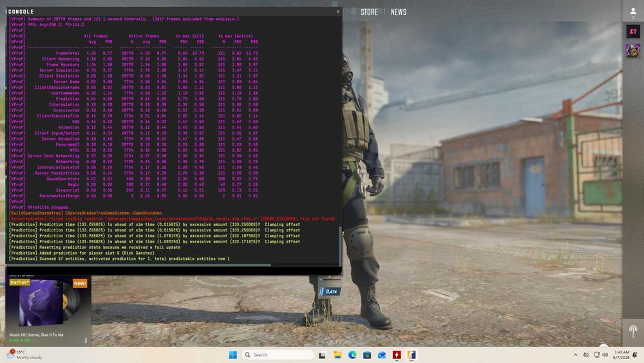Image resolution: width=644 pixels, height=363 pixels.
Task: Click the display/cast tray icon
Action: coord(596,355)
